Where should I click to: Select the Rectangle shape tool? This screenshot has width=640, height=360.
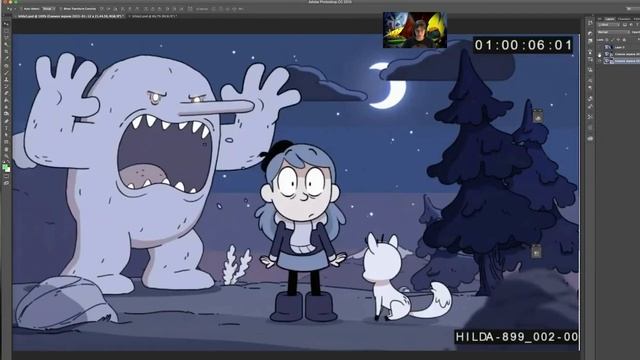6,141
